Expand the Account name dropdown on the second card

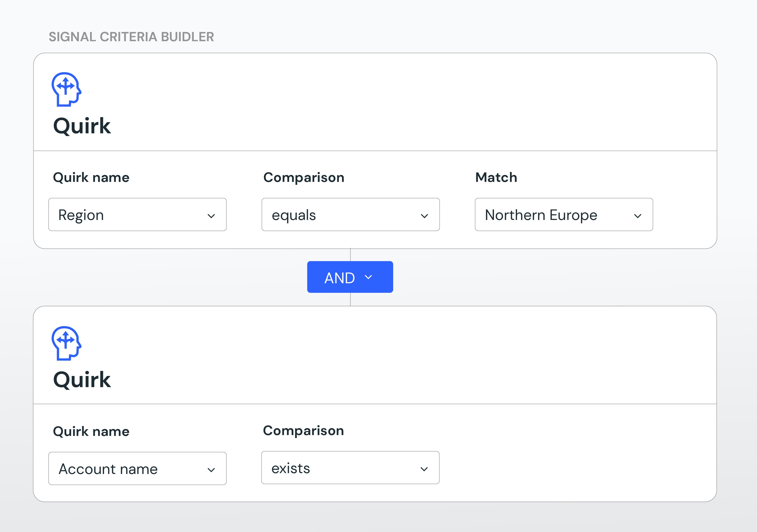138,468
